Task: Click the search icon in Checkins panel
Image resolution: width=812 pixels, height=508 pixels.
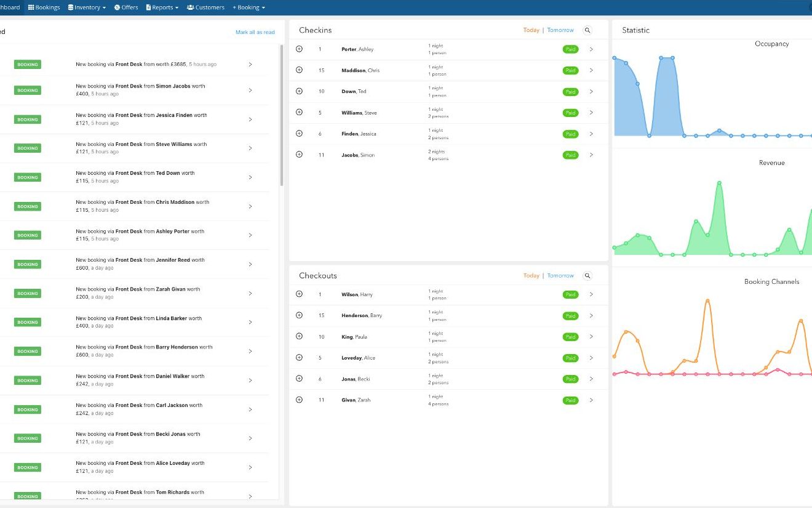Action: [x=587, y=30]
